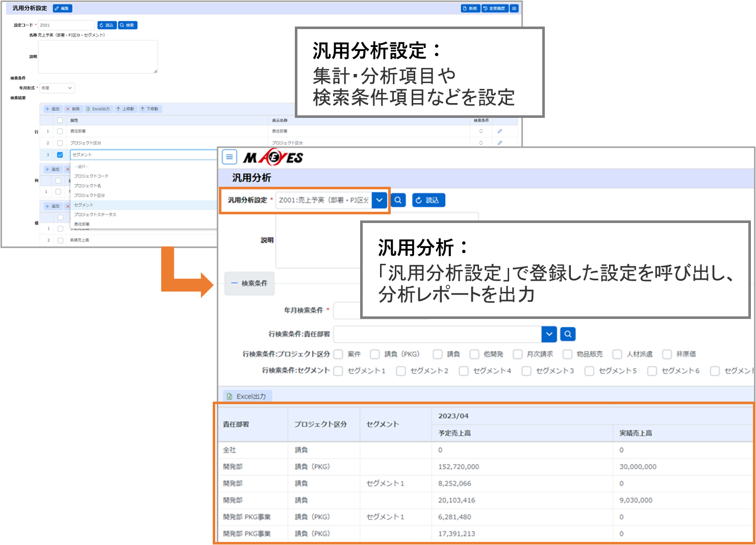Select プロジェクト区分 in the attribute dropdown list
The image size is (756, 545).
pyautogui.click(x=144, y=195)
